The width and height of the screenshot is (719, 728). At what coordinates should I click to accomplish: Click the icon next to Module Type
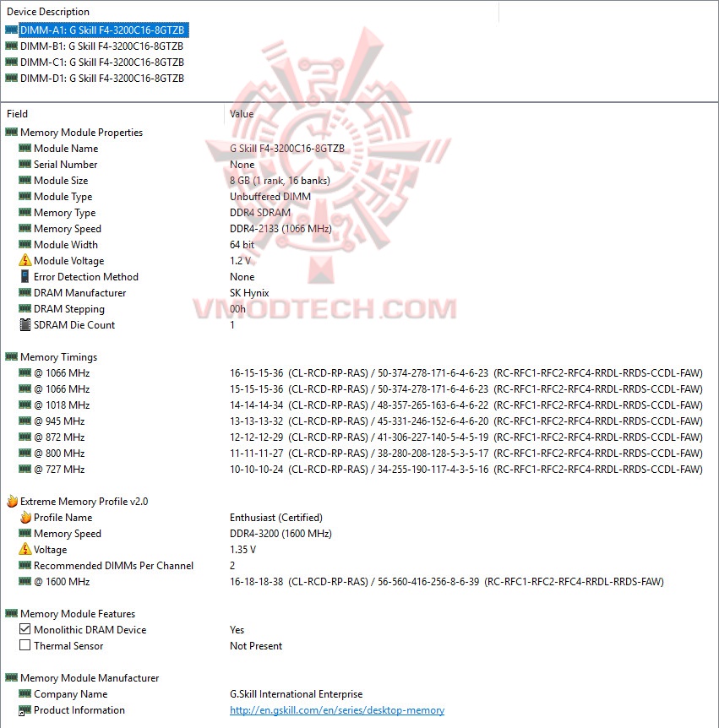[x=25, y=197]
